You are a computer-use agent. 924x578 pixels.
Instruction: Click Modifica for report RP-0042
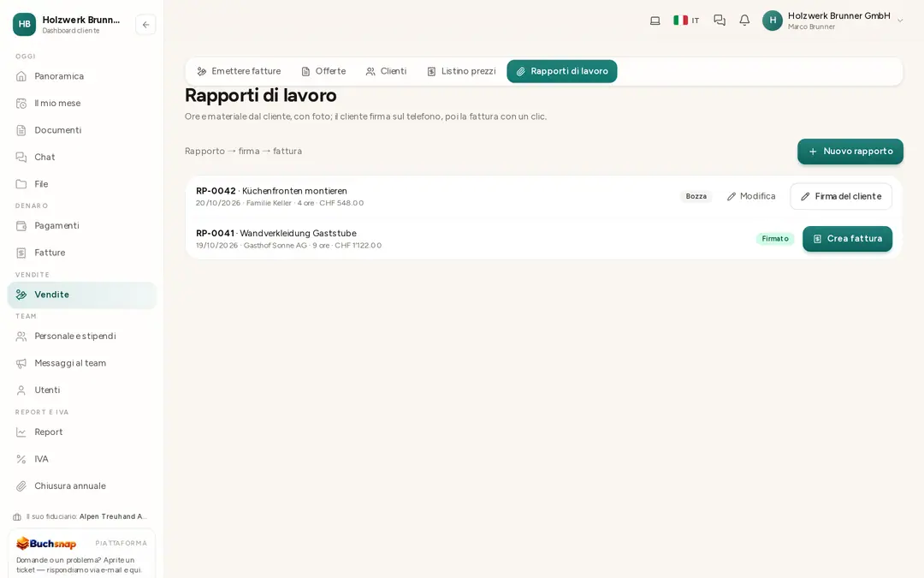pos(751,196)
